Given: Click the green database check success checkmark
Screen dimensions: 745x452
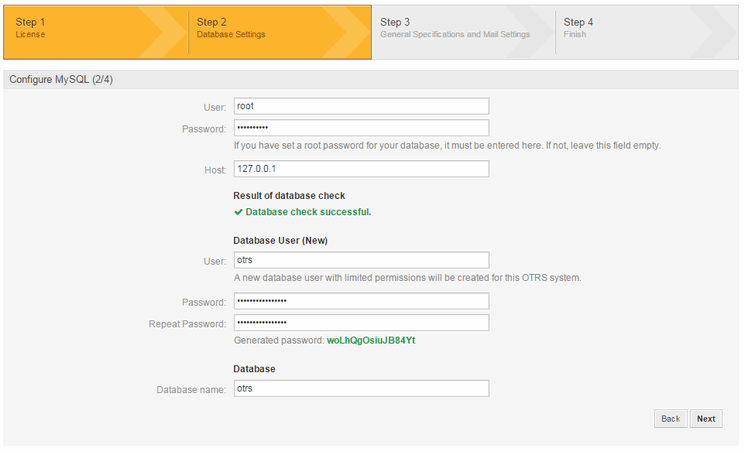Looking at the screenshot, I should coord(239,212).
